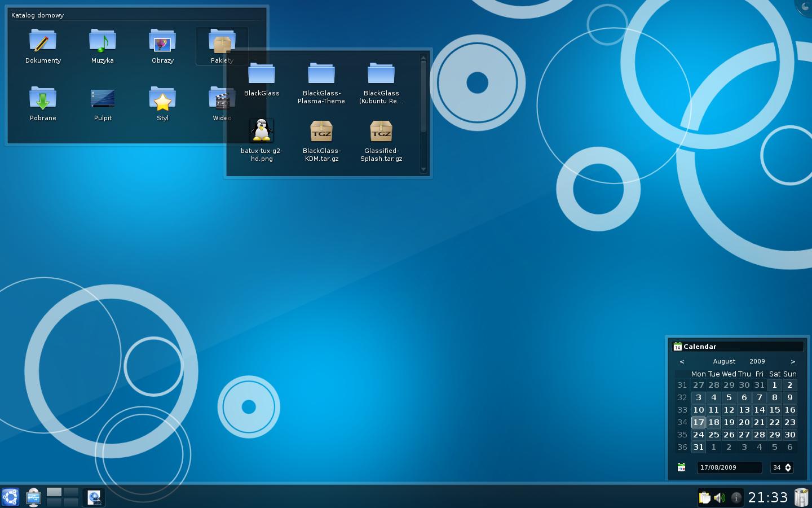Click the popup folder view scrollbar down arrow

(x=423, y=169)
